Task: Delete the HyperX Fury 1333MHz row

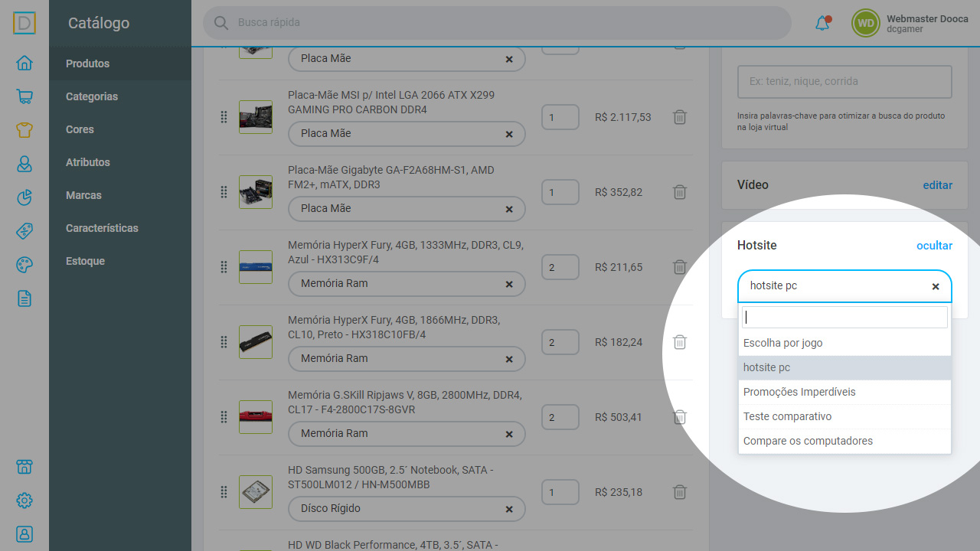Action: [679, 267]
